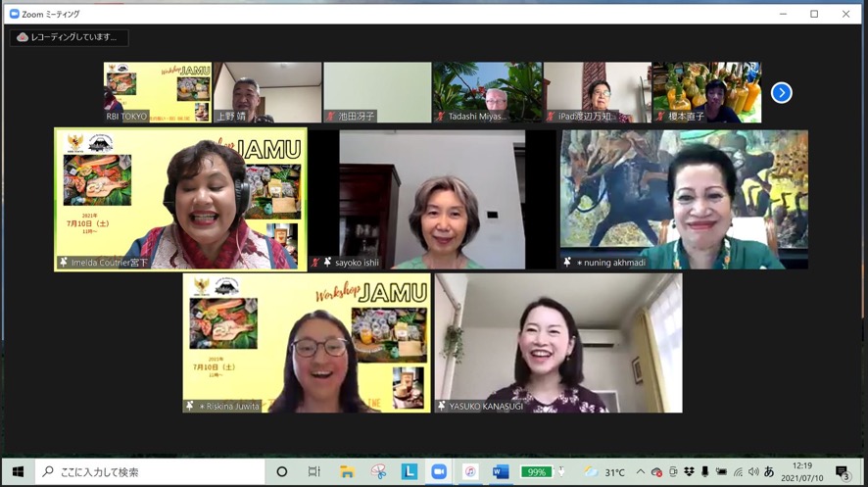Screen dimensions: 868x487
Task: Open the blue L app in the taskbar
Action: (409, 471)
